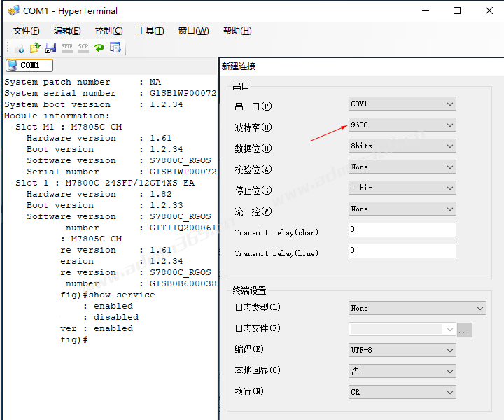This screenshot has height=420, width=504.
Task: Click the SFTP toolbar icon
Action: point(67,48)
